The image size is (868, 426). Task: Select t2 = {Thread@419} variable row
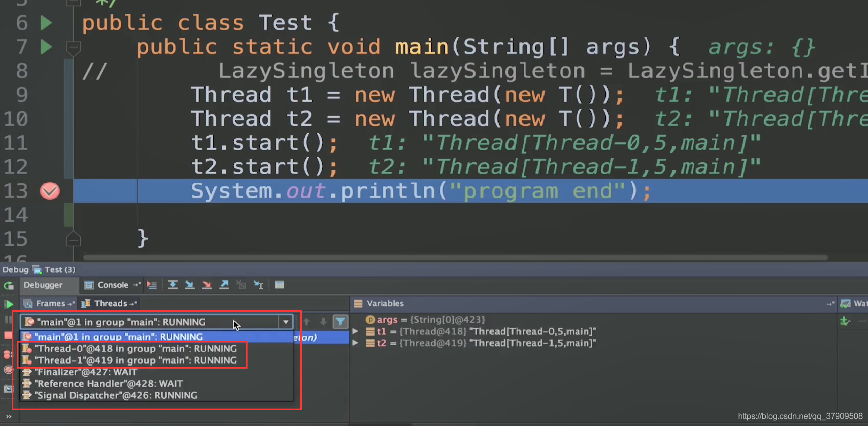point(481,343)
